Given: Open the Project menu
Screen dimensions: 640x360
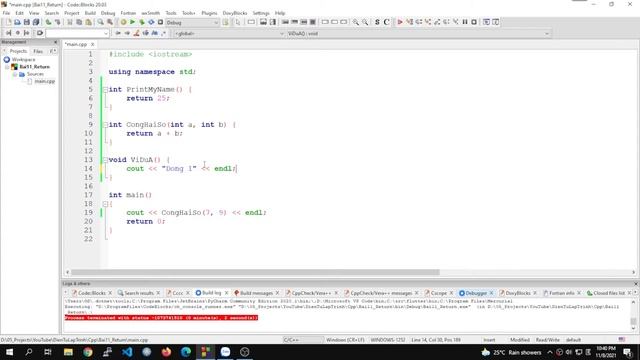Looking at the screenshot, I should pos(71,13).
